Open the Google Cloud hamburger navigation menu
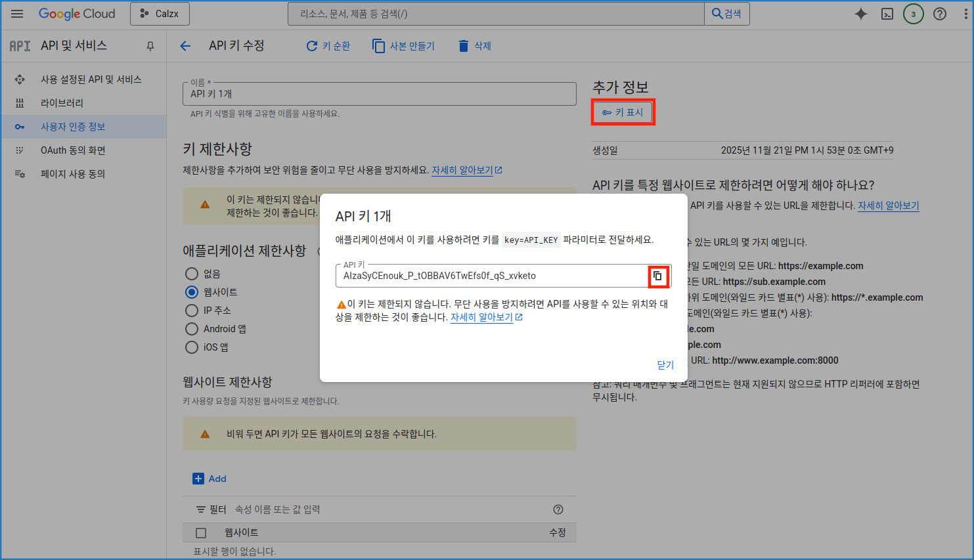The height and width of the screenshot is (560, 974). coord(17,14)
